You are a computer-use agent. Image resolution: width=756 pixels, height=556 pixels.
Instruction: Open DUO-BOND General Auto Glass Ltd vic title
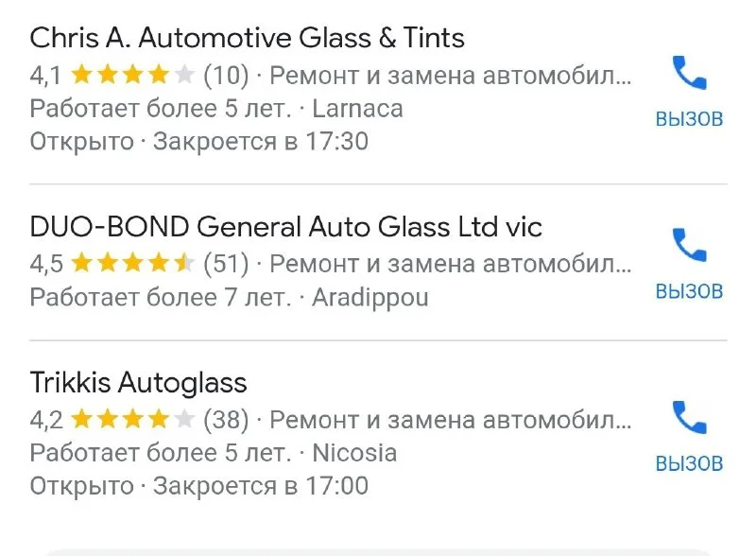click(x=286, y=226)
